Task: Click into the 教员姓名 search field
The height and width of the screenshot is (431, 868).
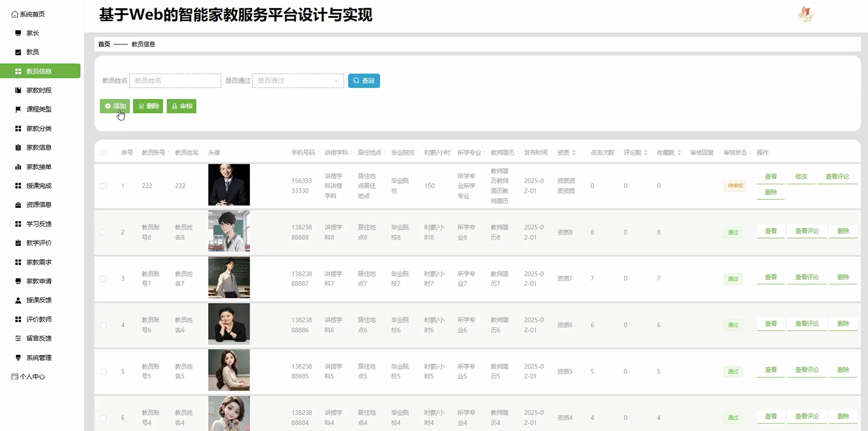Action: coord(175,81)
